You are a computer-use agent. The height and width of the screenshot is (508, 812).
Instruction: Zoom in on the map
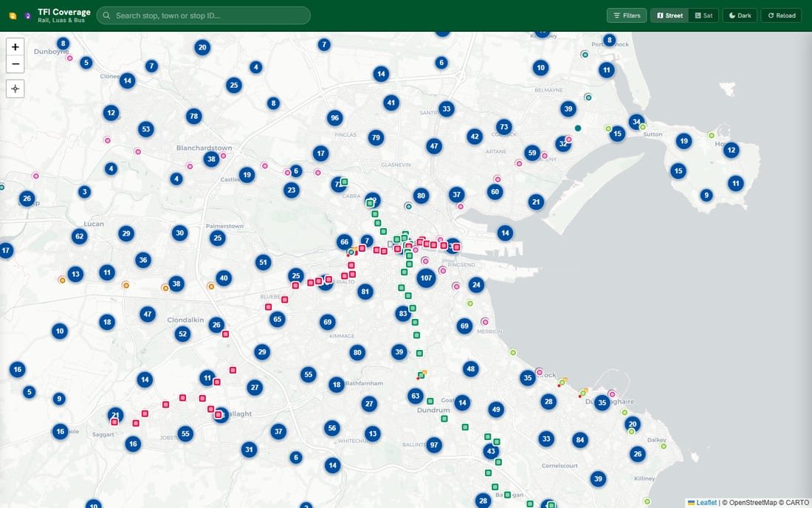click(16, 47)
